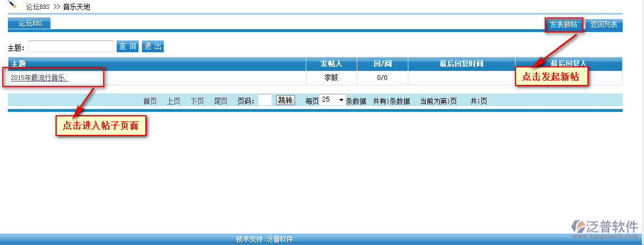Screen dimensions: 644x245
Task: Click the 返回列表 button
Action: [x=604, y=25]
